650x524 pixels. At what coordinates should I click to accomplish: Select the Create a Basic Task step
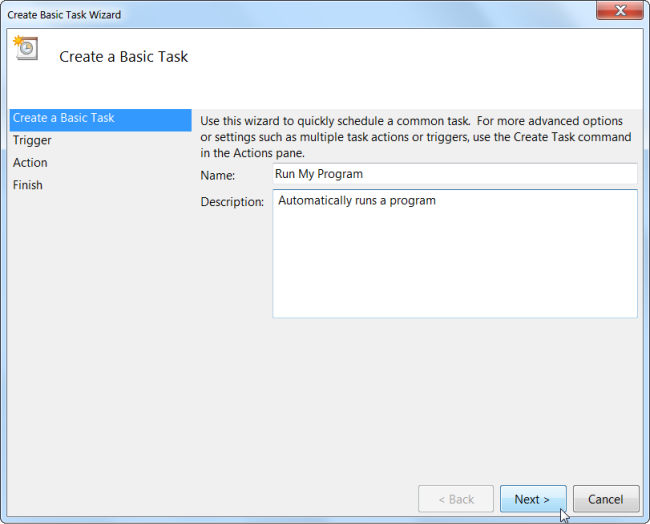tap(64, 118)
